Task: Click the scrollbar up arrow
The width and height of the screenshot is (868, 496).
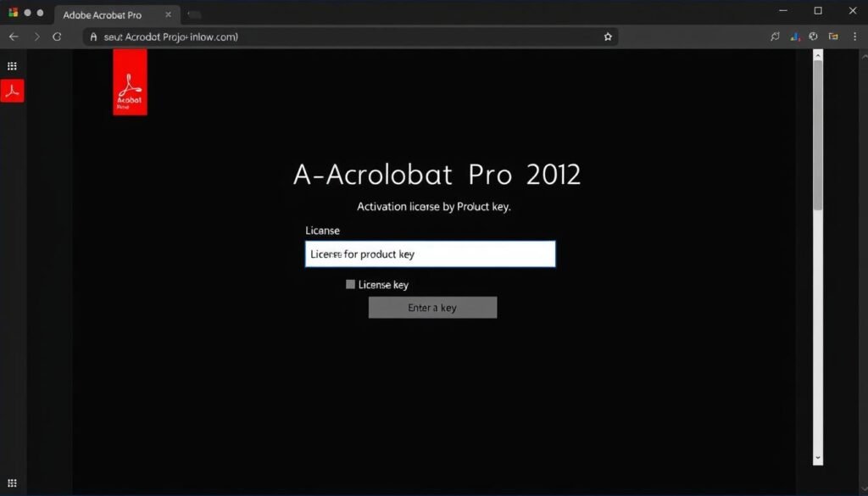Action: (818, 54)
